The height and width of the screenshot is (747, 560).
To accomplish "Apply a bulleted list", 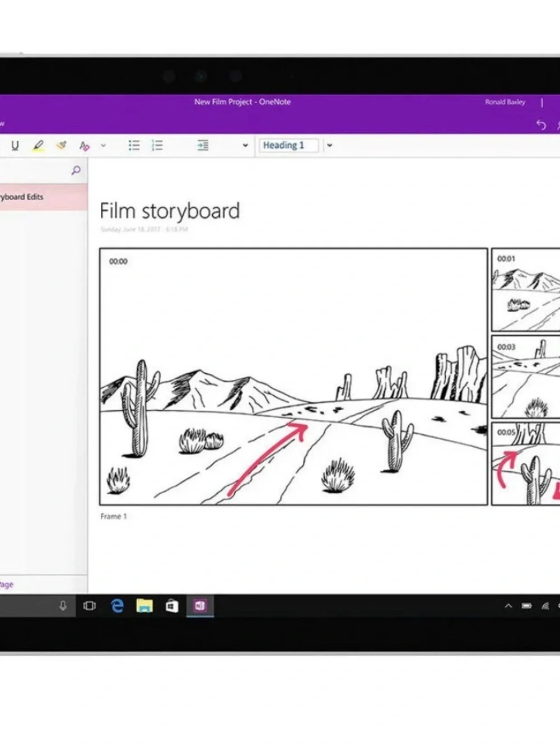I will [x=134, y=146].
